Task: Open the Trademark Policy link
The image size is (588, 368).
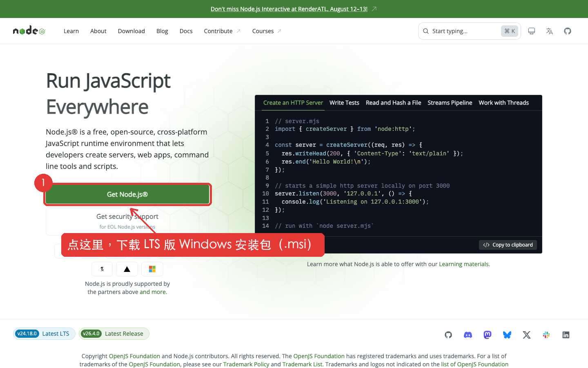Action: coord(246,364)
